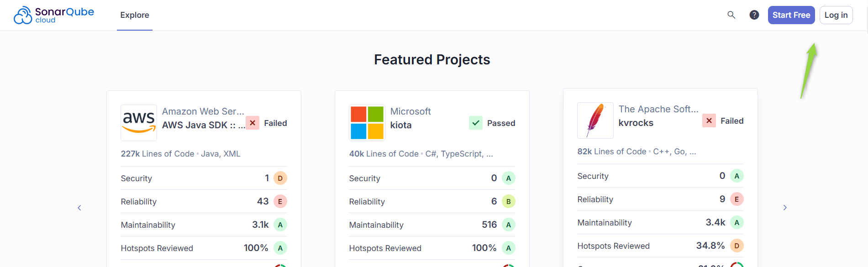
Task: Click the 'Java, XML' languages text
Action: (221, 154)
